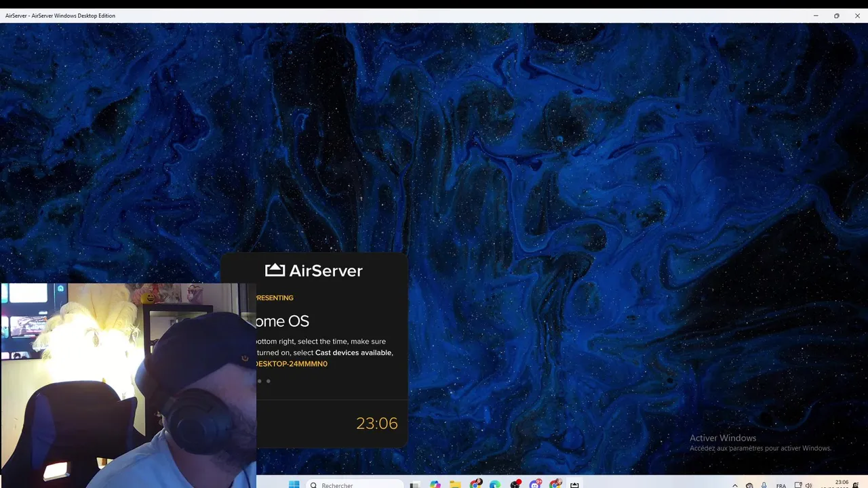Switch to the AirServer taskbar icon
The image size is (868, 488).
point(574,485)
